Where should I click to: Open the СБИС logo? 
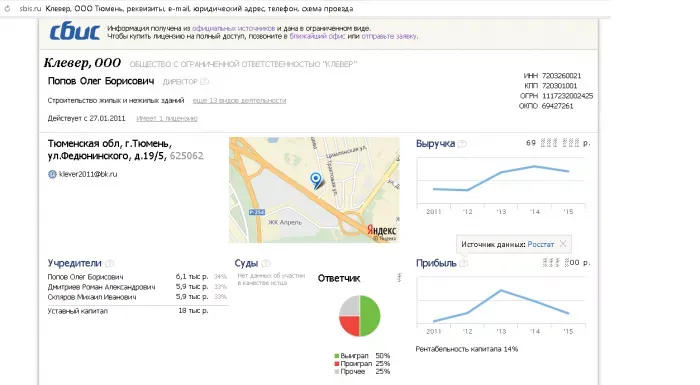[x=75, y=32]
